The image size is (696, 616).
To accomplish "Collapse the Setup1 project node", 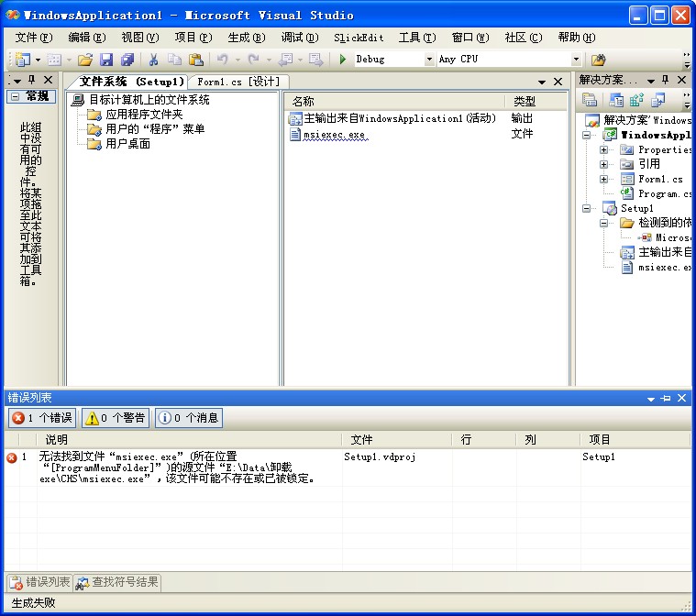I will (x=586, y=208).
